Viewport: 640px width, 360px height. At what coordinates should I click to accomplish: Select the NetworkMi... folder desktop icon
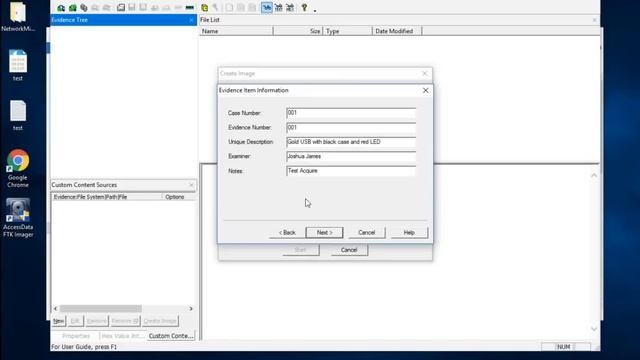pyautogui.click(x=18, y=17)
